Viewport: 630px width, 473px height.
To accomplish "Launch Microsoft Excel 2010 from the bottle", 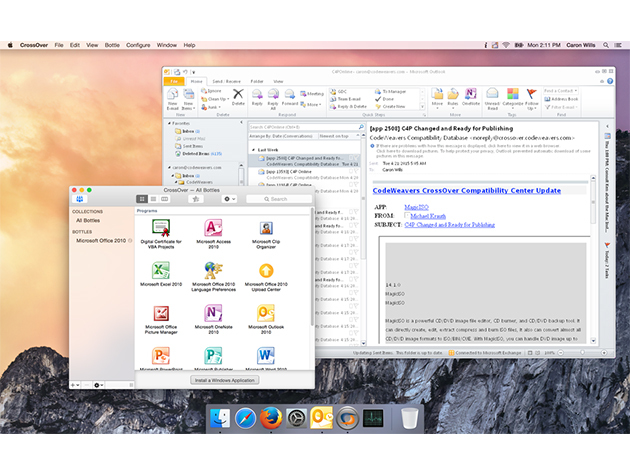I will pos(161,271).
